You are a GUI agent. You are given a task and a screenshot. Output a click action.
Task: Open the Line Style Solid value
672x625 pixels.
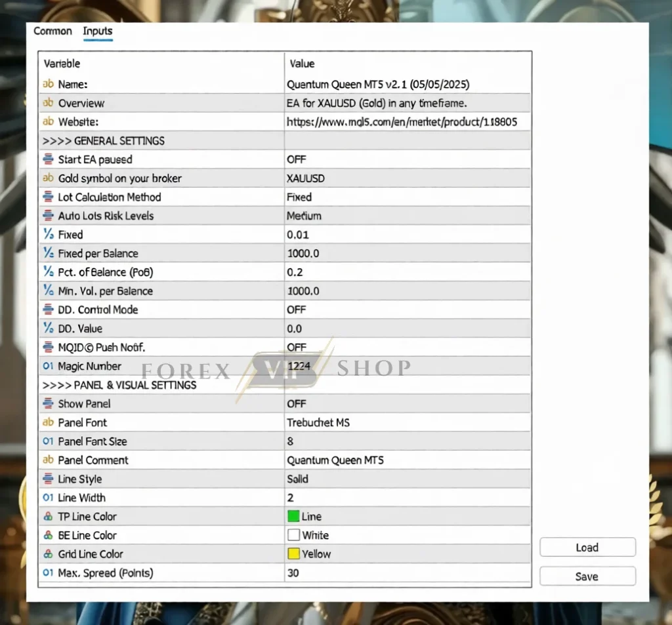tap(408, 479)
